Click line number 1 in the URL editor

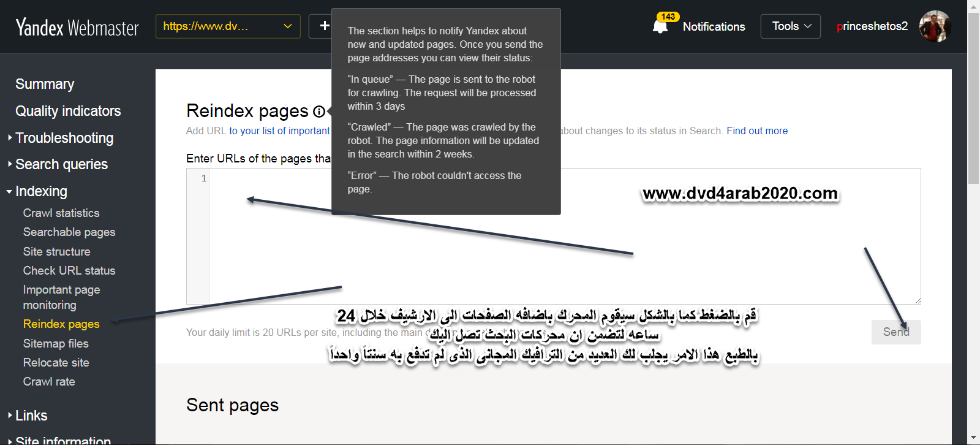click(204, 178)
